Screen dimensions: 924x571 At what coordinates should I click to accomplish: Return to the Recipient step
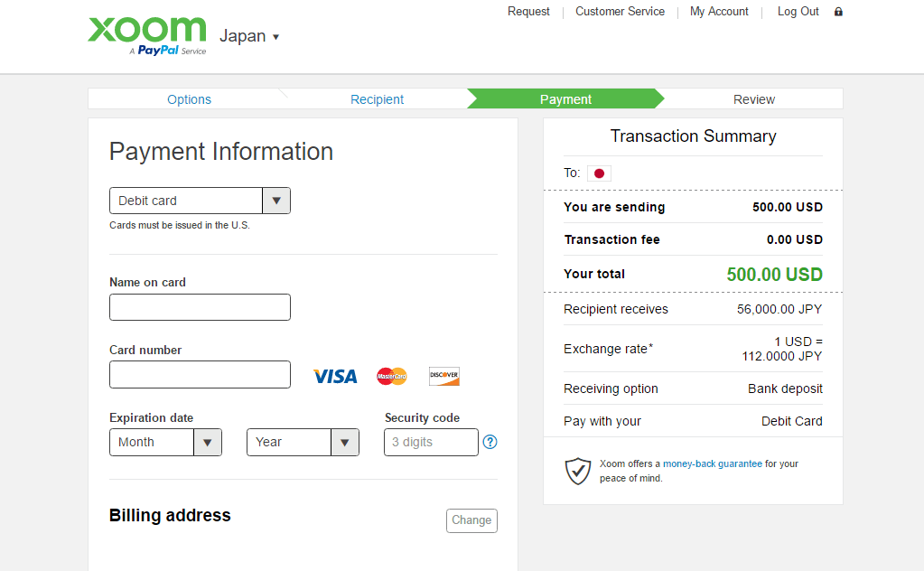click(x=377, y=99)
